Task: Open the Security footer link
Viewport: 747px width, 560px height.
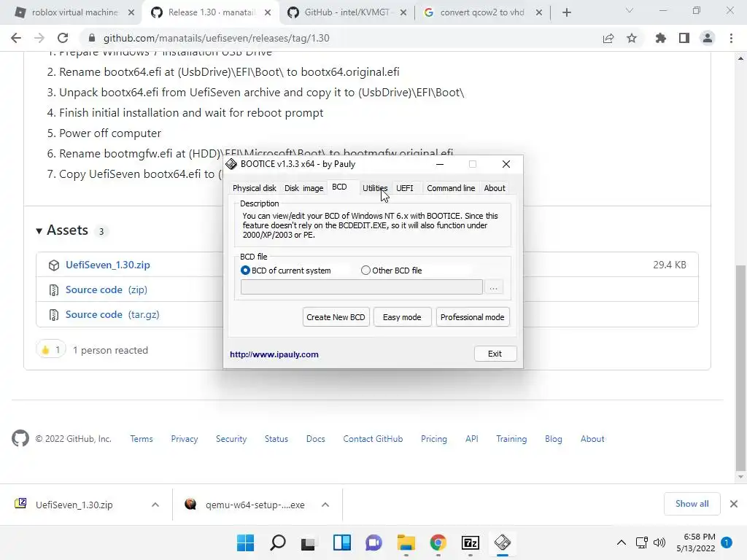Action: pyautogui.click(x=231, y=439)
